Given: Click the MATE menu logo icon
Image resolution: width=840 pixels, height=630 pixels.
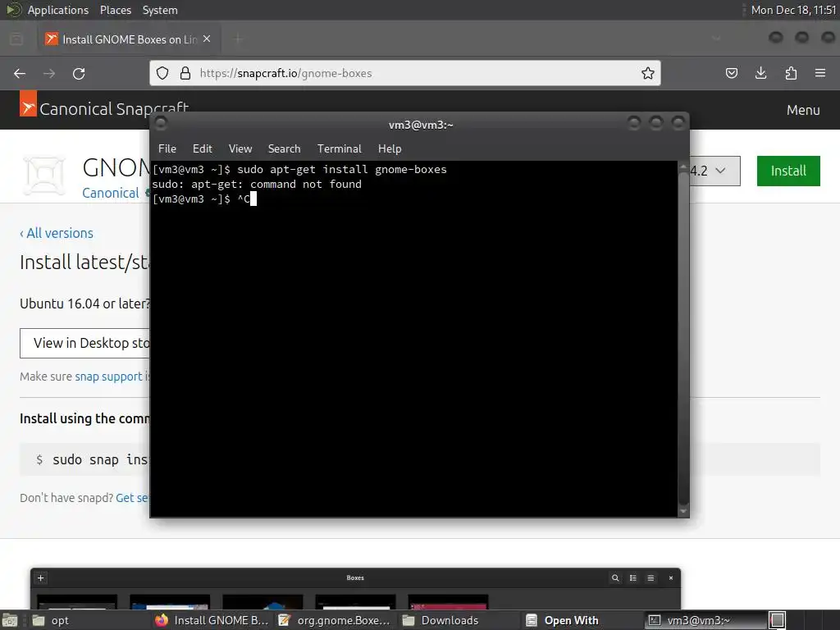Looking at the screenshot, I should coord(13,10).
